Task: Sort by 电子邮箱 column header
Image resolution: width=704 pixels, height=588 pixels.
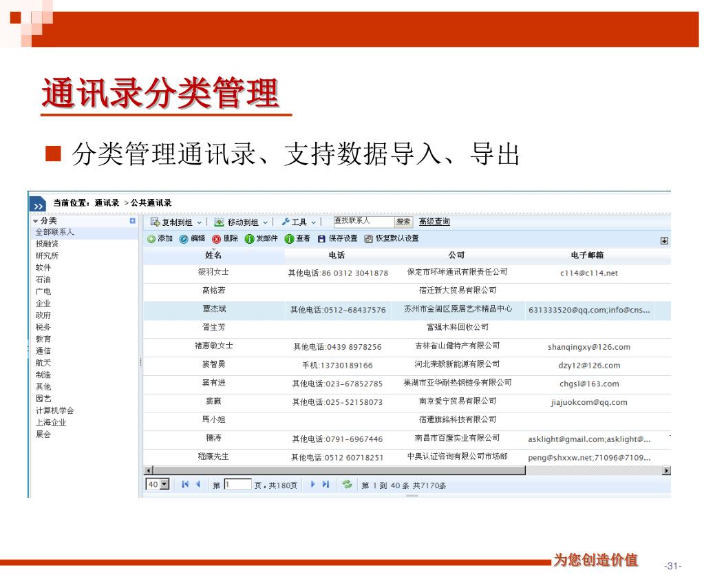Action: [587, 255]
